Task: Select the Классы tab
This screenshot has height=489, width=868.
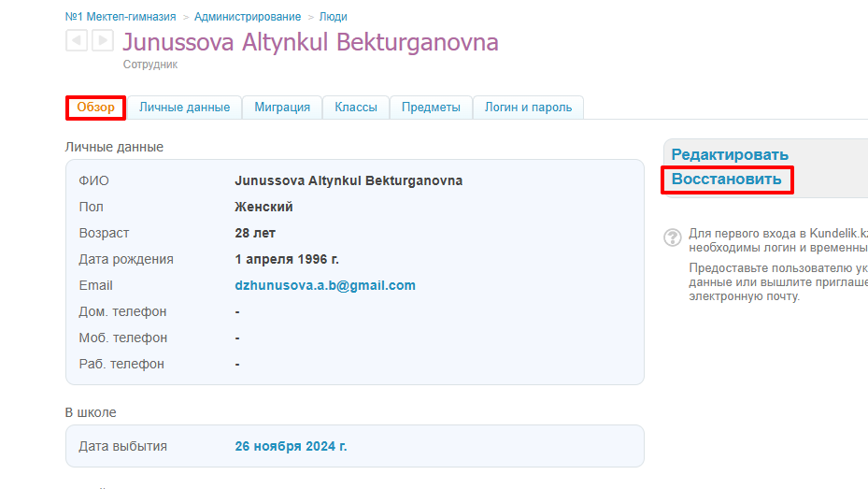Action: coord(356,108)
